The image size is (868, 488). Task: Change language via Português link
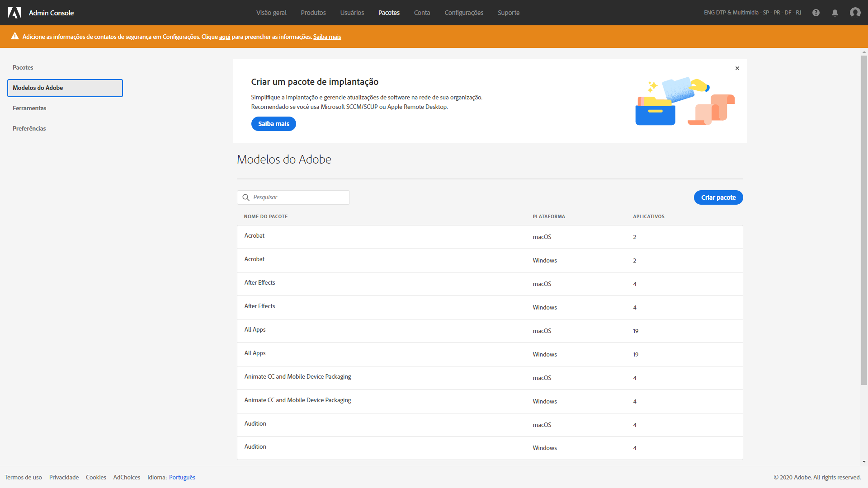(x=182, y=477)
